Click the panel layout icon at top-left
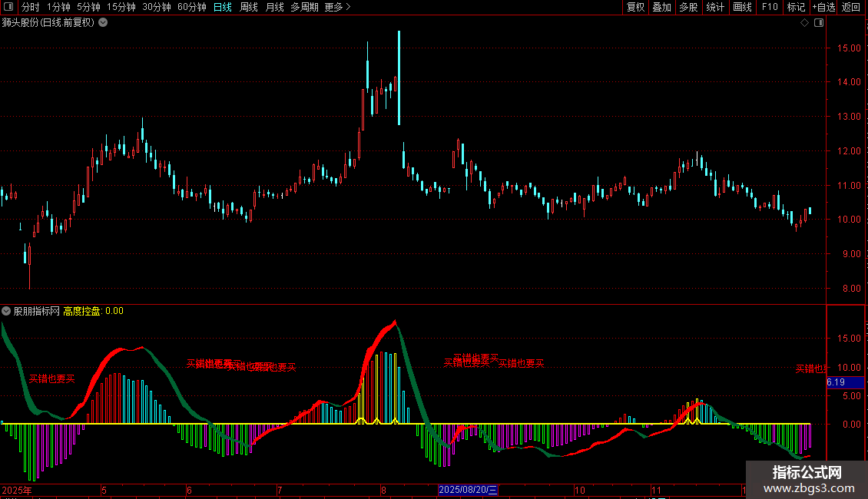The width and height of the screenshot is (868, 499). [x=8, y=7]
